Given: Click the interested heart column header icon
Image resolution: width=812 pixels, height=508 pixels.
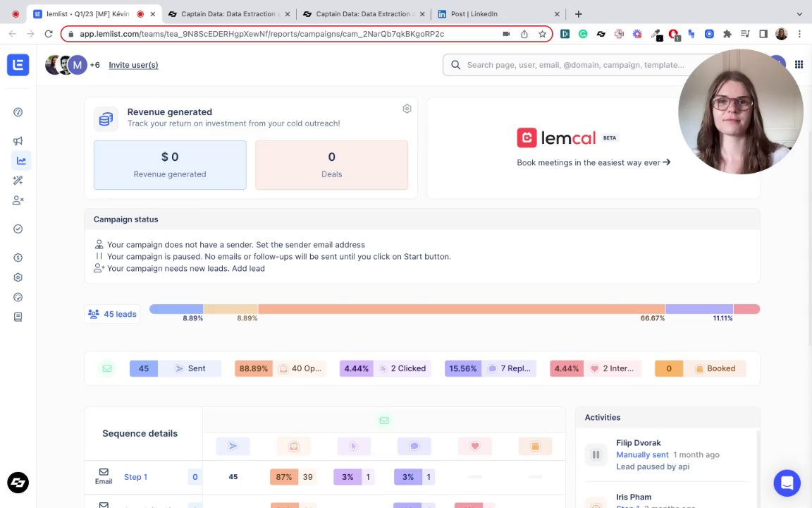Looking at the screenshot, I should point(475,446).
